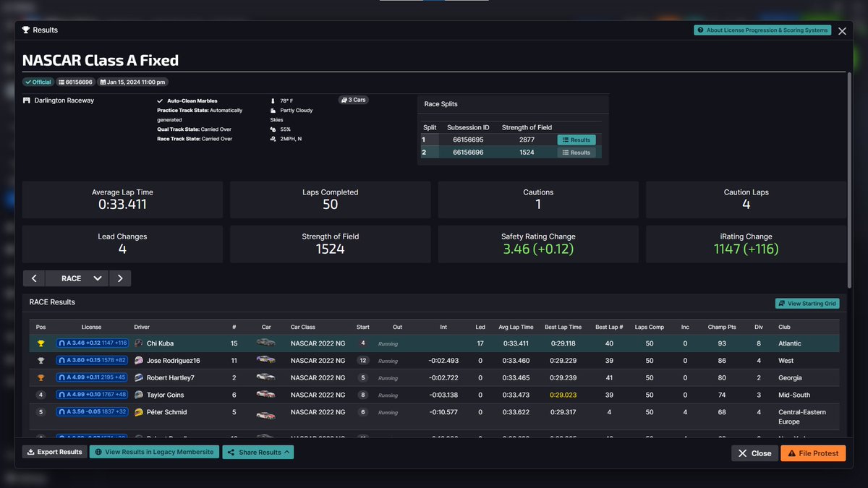Click the Jan 15, 2024 date badge
Viewport: 868px width, 488px height.
click(x=133, y=82)
